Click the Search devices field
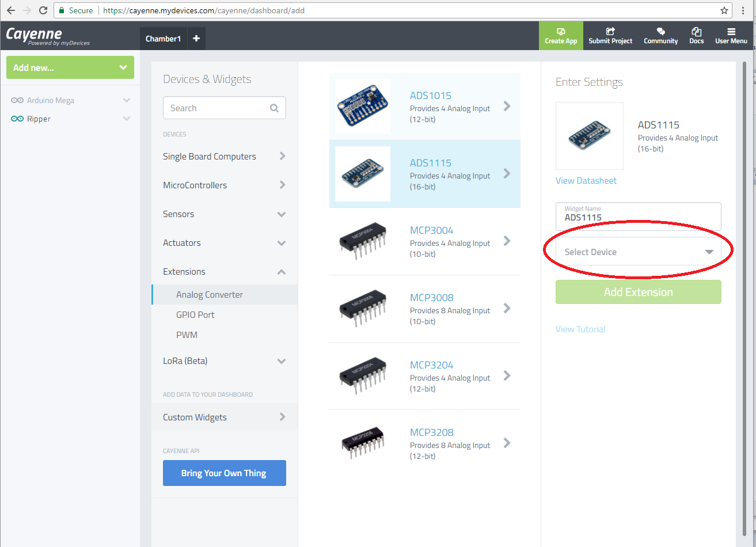 (225, 108)
